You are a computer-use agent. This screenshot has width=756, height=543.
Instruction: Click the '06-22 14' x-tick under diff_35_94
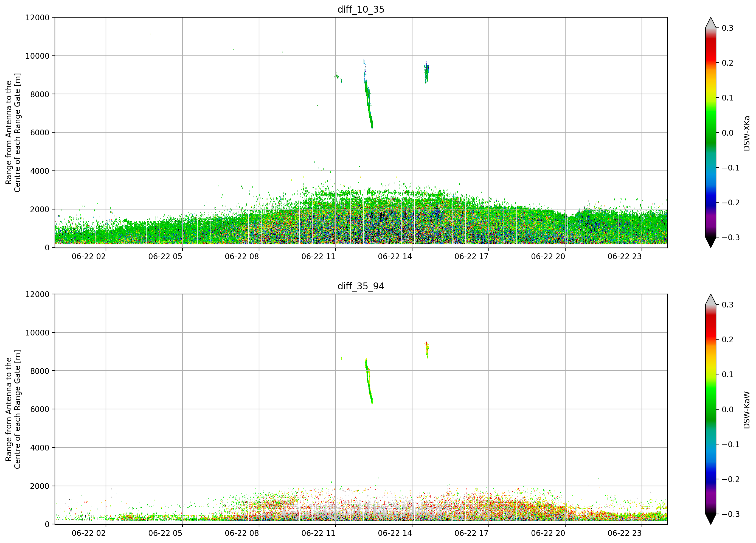pyautogui.click(x=395, y=533)
